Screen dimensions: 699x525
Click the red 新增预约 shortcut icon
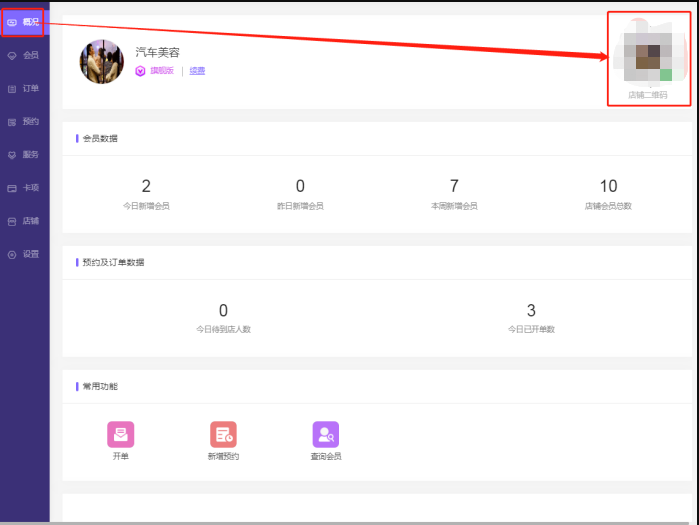(223, 434)
